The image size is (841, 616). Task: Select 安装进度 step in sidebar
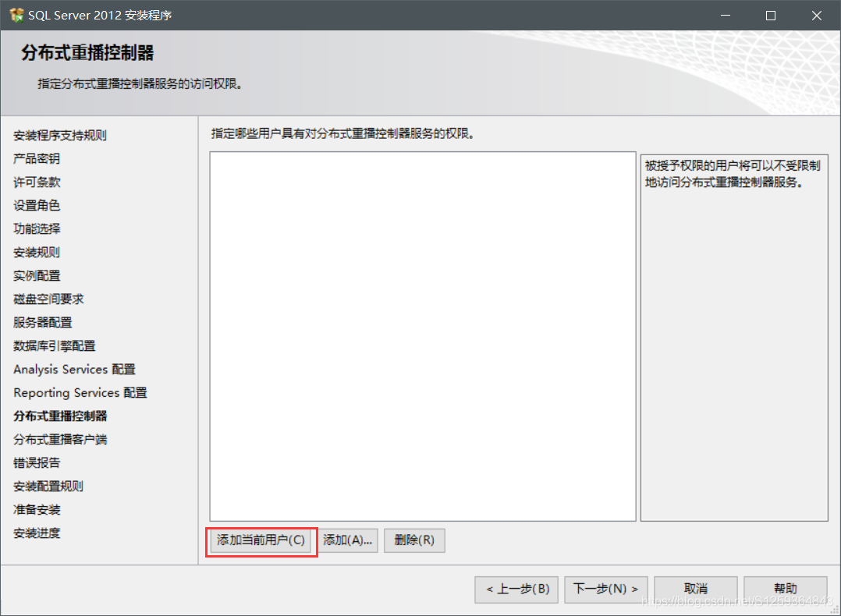click(x=37, y=533)
